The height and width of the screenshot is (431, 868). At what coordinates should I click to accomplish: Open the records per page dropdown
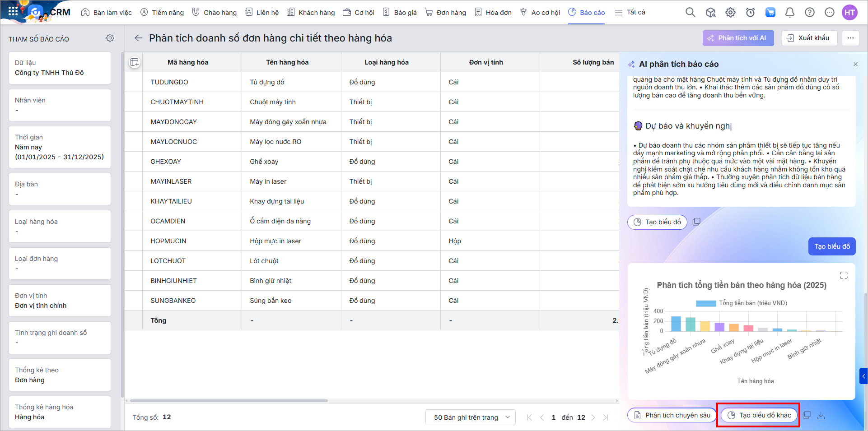pyautogui.click(x=470, y=417)
